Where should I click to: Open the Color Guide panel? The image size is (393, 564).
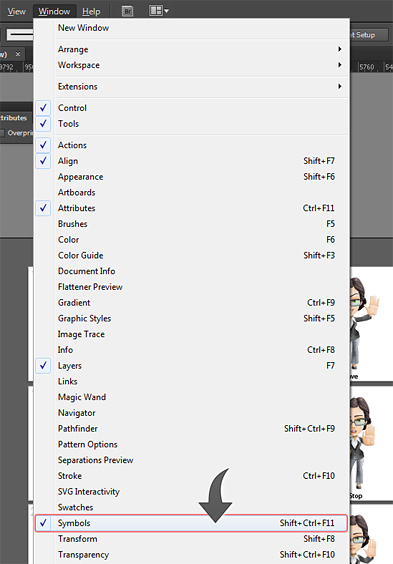192,255
